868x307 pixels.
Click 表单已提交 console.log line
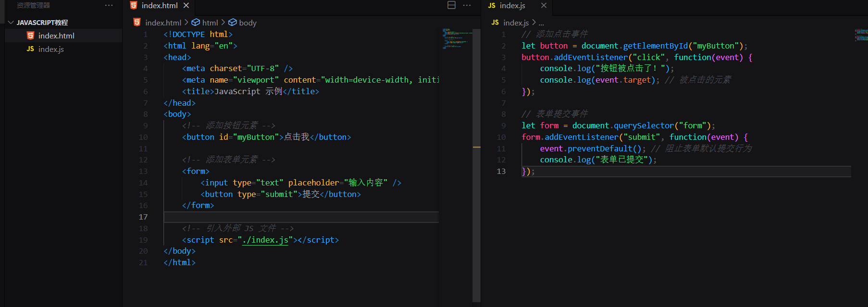(598, 160)
